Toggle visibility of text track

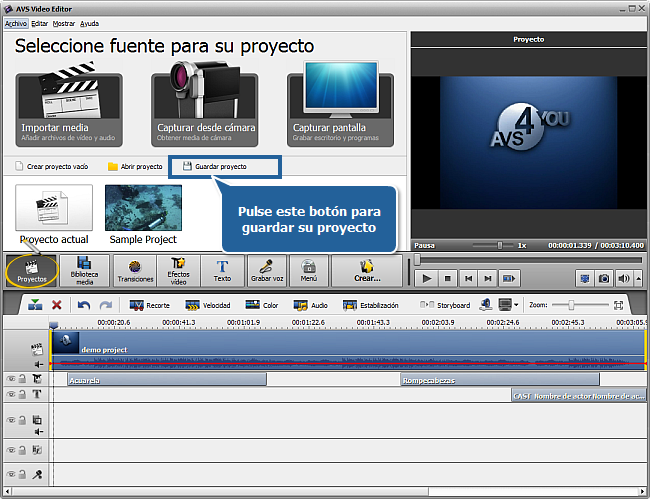10,394
